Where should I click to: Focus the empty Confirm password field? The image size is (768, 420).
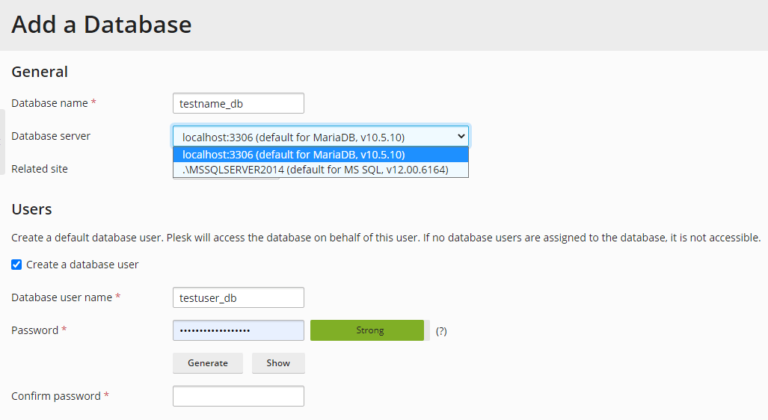(238, 396)
